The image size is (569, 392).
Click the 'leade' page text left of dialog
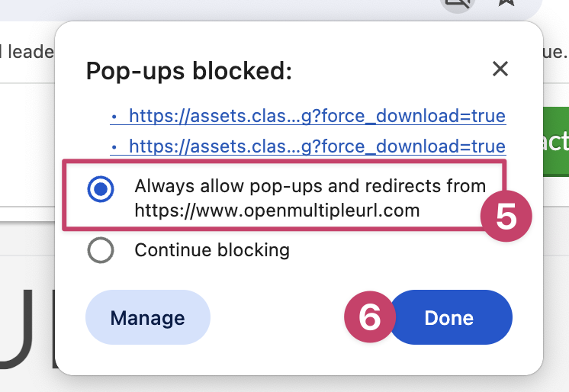pyautogui.click(x=27, y=52)
